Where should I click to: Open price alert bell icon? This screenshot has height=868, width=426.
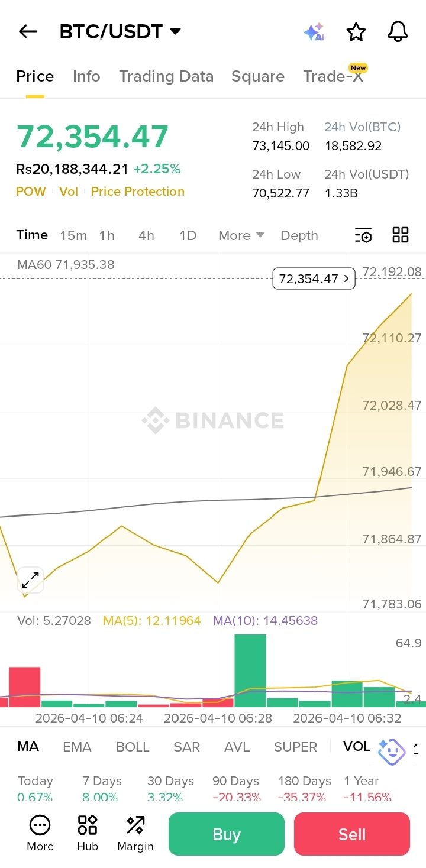point(398,32)
